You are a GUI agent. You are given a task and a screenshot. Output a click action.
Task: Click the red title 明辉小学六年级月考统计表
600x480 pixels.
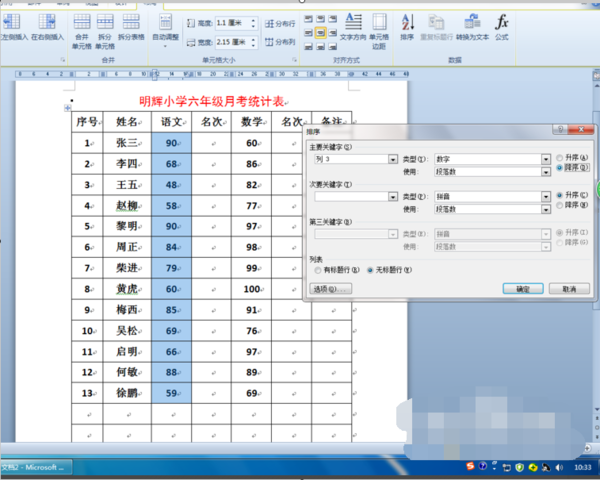212,101
